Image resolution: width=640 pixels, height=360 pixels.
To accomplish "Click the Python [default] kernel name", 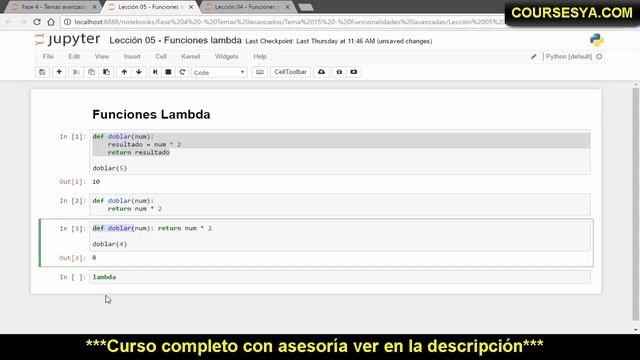I will coord(569,57).
